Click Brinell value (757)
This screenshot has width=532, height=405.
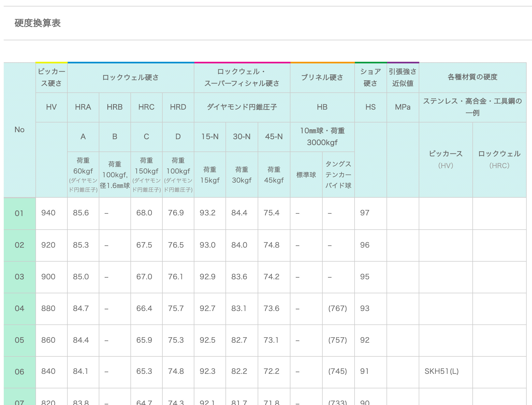pyautogui.click(x=338, y=340)
